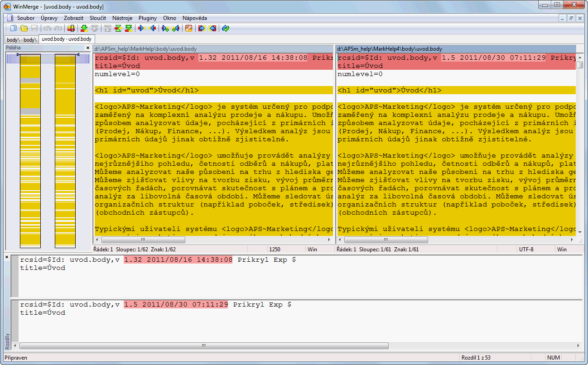Viewport: 588px width, 365px height.
Task: Copy difference to left (blue left arrow)
Action: click(x=152, y=29)
